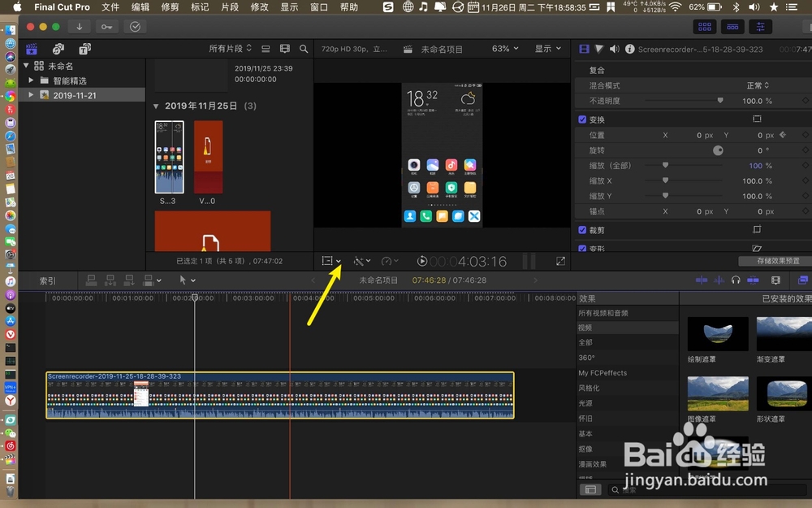Screen dimensions: 812x508
Task: Select the Image Mask effect thumbnail
Action: pyautogui.click(x=718, y=393)
